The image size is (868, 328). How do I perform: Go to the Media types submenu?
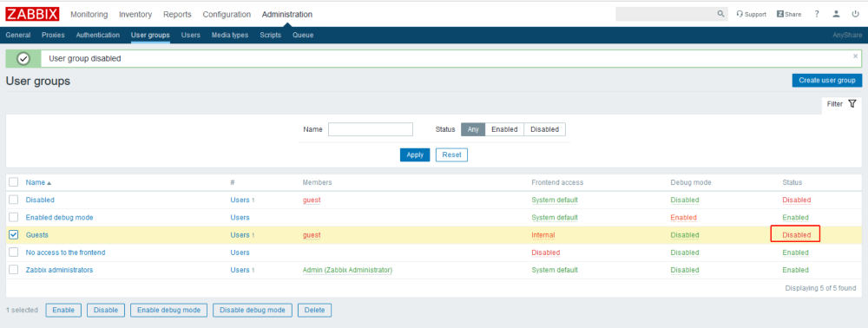(230, 35)
